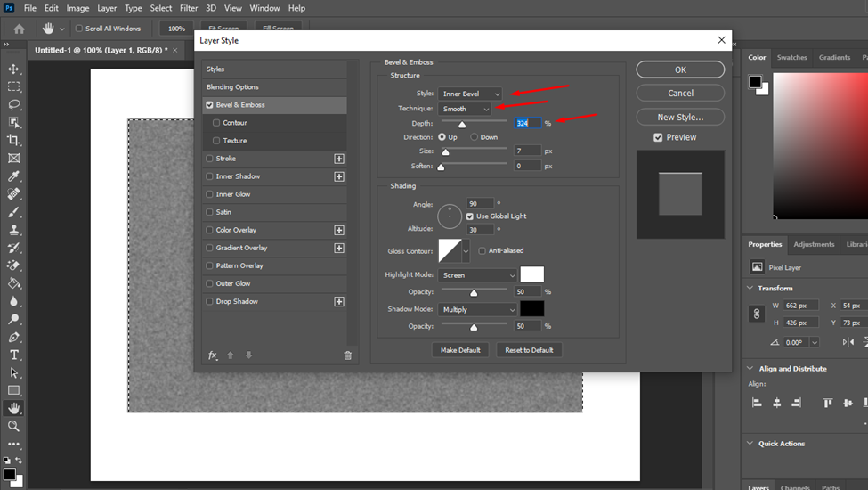Viewport: 868px width, 490px height.
Task: Enable the Texture checkbox
Action: (216, 141)
